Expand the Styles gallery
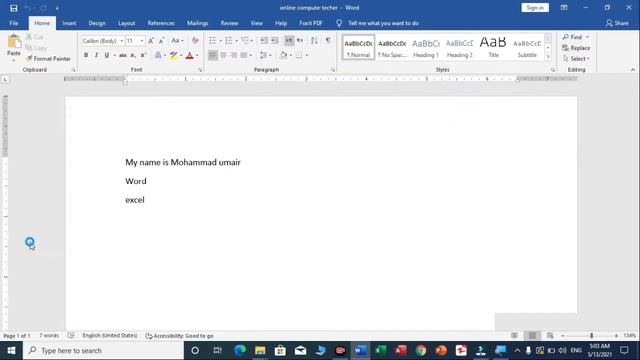 point(548,57)
